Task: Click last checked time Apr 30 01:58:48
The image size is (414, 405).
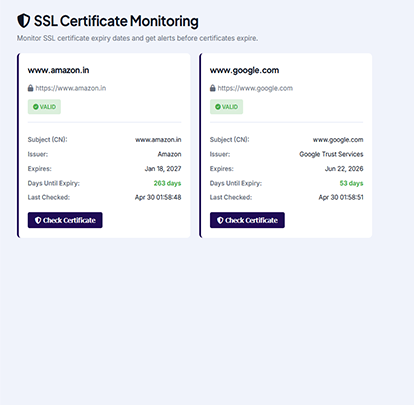Action: 158,197
